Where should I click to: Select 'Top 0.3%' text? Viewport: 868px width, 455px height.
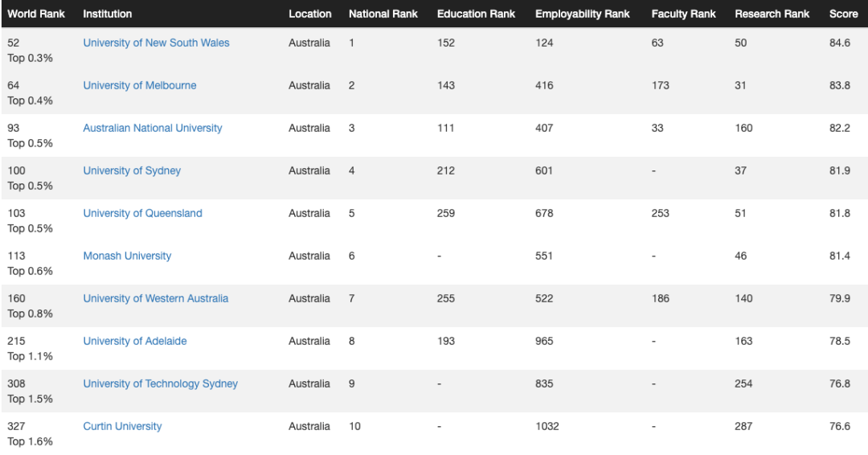(30, 58)
